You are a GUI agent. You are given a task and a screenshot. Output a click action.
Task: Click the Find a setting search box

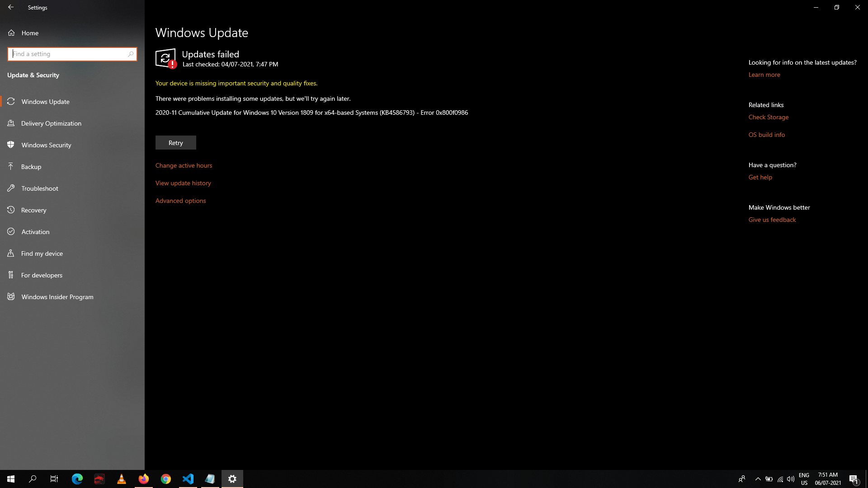pos(72,54)
